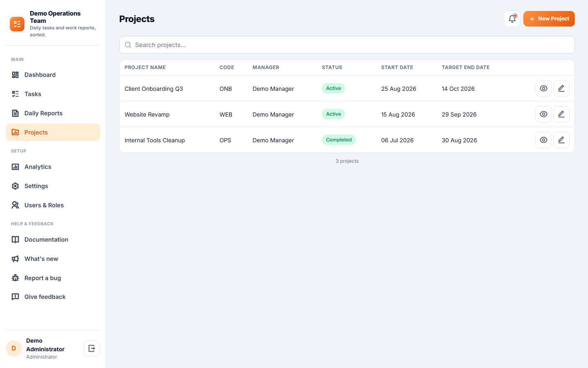Click the ONB project code
This screenshot has width=588, height=368.
coord(226,89)
